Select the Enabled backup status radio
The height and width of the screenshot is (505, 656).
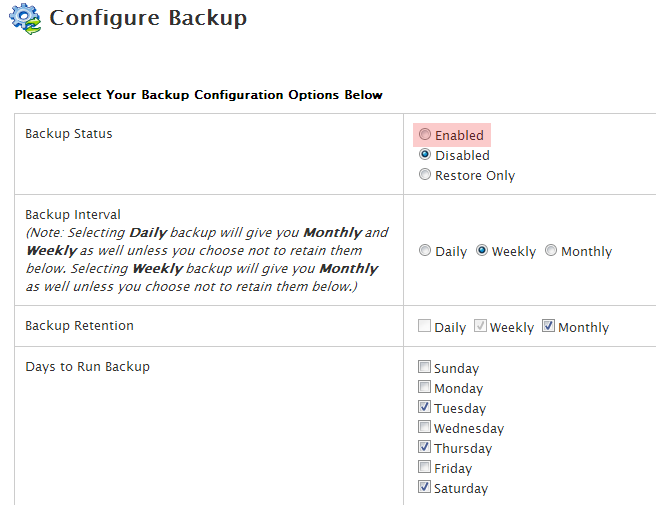pyautogui.click(x=425, y=134)
